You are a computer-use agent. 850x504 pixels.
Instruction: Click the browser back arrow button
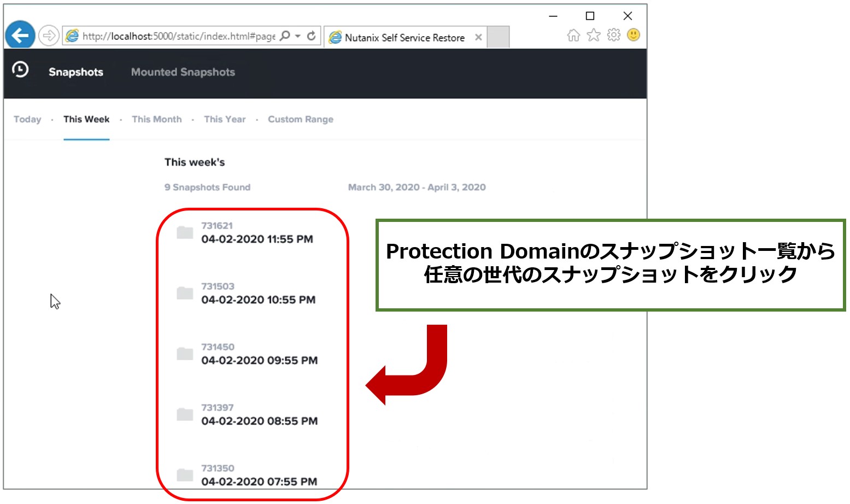point(20,36)
